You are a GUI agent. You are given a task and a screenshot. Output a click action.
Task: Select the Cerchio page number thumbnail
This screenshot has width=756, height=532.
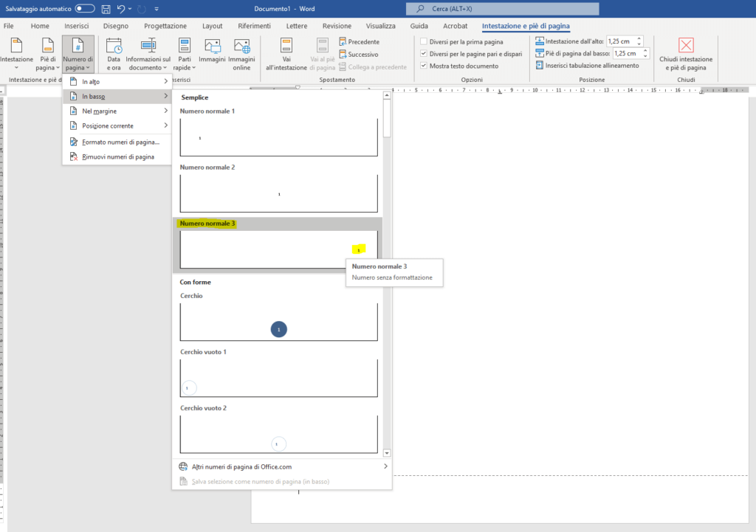278,322
